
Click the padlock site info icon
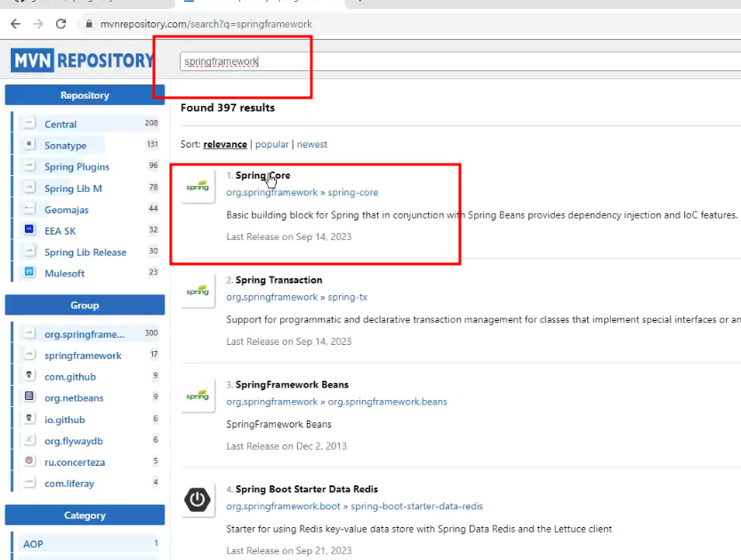coord(89,24)
